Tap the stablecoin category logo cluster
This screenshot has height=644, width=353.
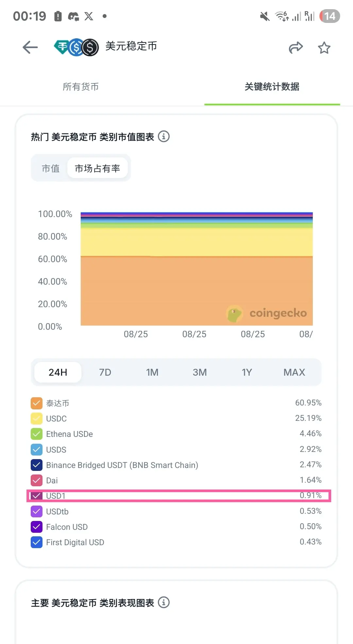pos(76,47)
